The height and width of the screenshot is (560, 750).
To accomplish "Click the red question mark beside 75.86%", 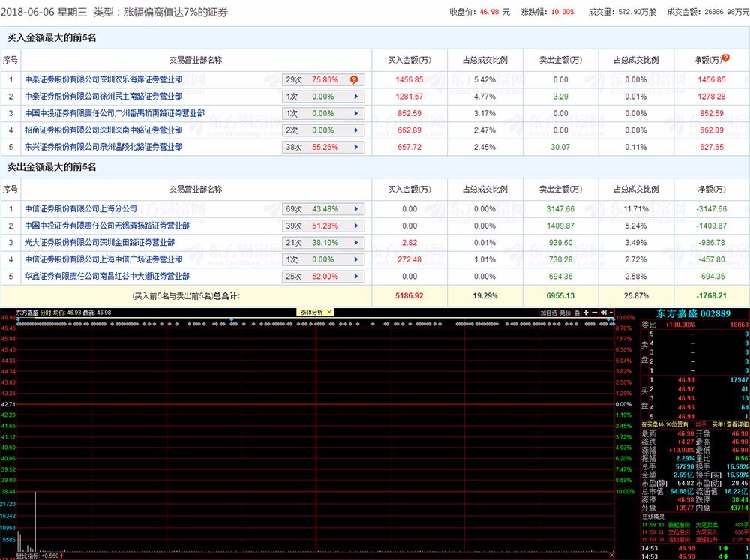I will click(x=354, y=80).
